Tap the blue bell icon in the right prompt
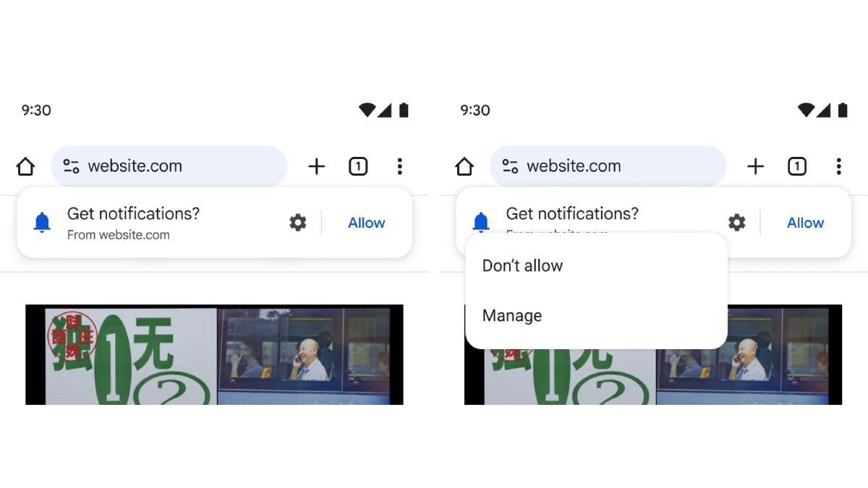Viewport: 868px width, 488px height. pyautogui.click(x=481, y=221)
